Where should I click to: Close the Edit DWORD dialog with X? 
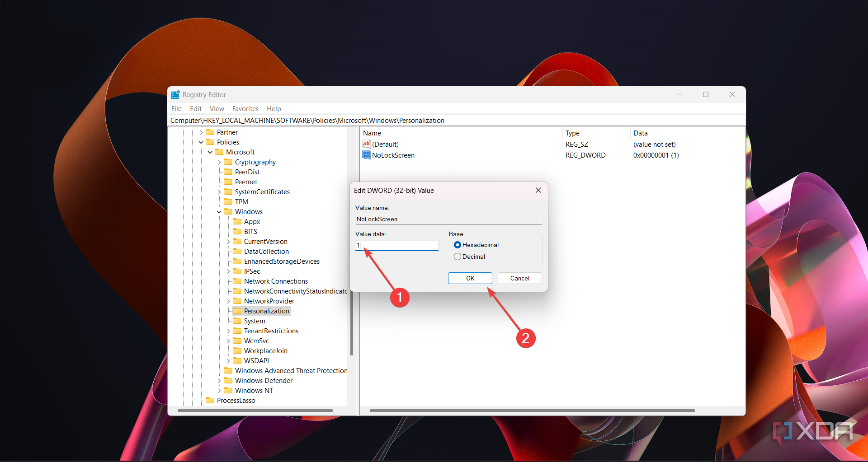[538, 190]
